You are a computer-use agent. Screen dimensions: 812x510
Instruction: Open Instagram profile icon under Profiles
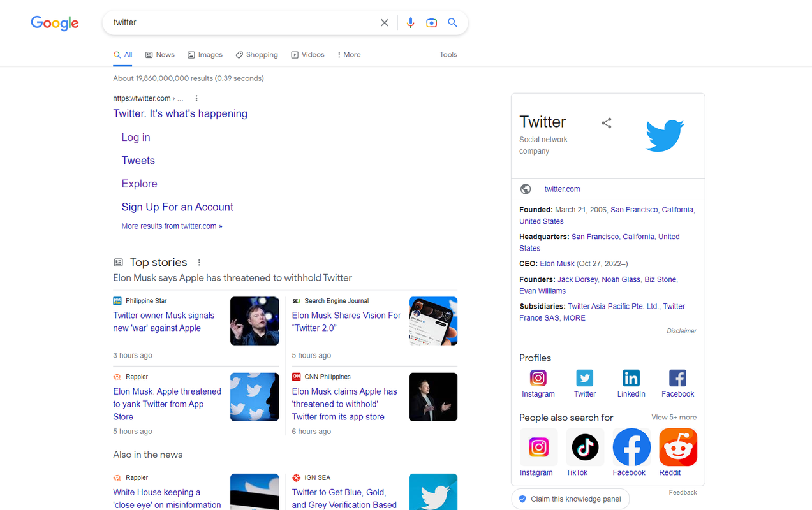[x=538, y=378]
